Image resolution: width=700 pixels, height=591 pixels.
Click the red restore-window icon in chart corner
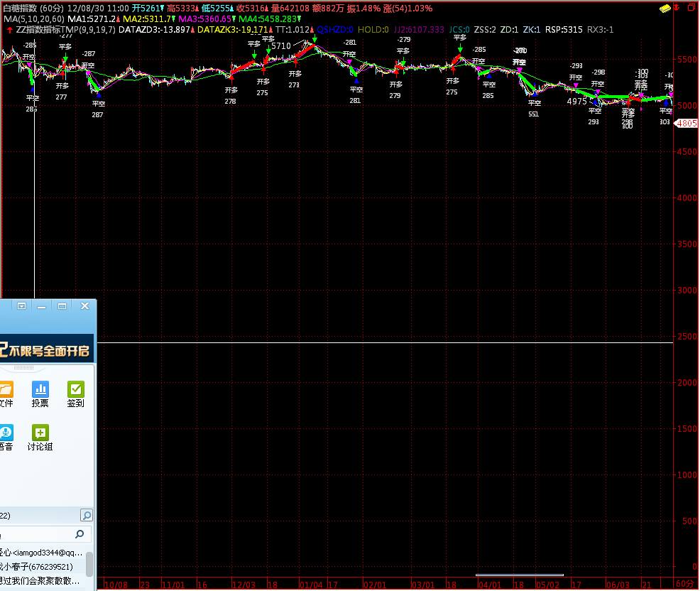coord(691,7)
